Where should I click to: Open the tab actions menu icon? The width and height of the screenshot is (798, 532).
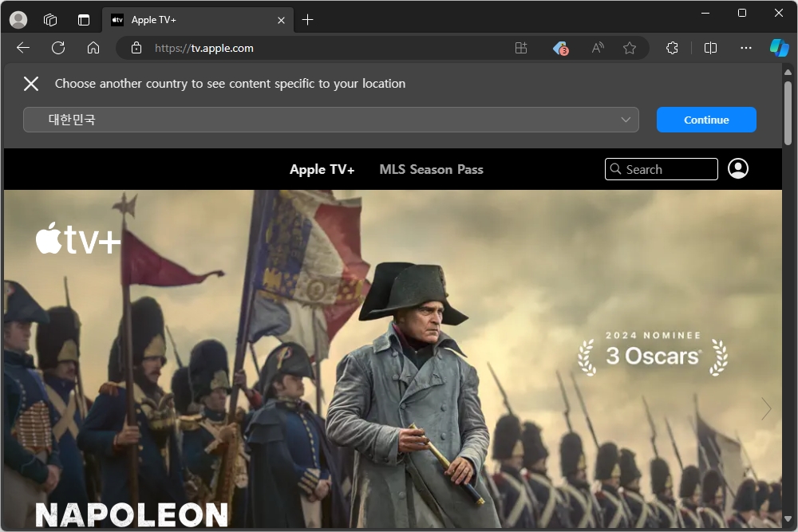(84, 20)
